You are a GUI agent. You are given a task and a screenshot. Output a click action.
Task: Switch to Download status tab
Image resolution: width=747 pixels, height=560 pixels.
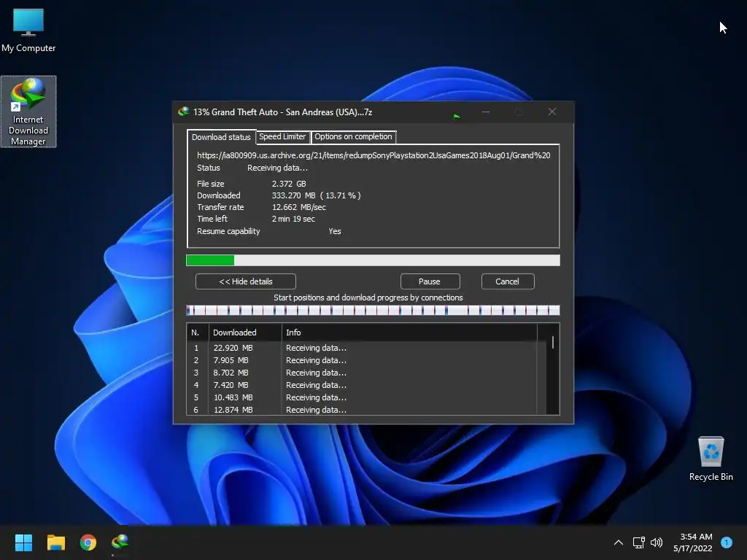(x=221, y=137)
